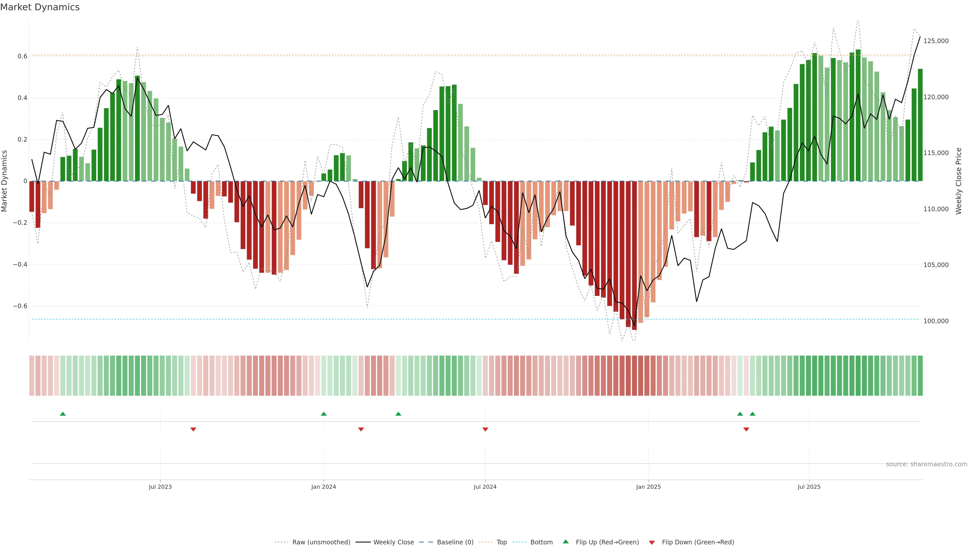980x551 pixels.
Task: Click the red triangle icon in the legend
Action: (652, 543)
